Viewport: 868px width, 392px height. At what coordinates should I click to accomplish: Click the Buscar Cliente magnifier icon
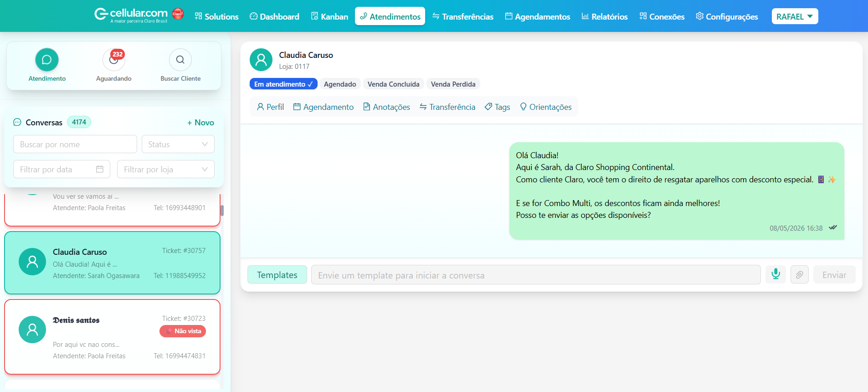(180, 60)
